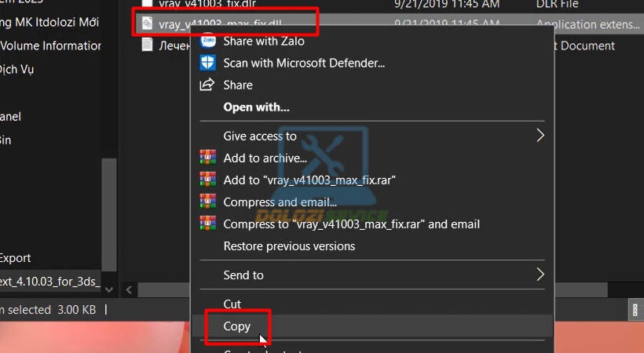Expand the Give access to submenu arrow
The width and height of the screenshot is (644, 353).
point(540,136)
